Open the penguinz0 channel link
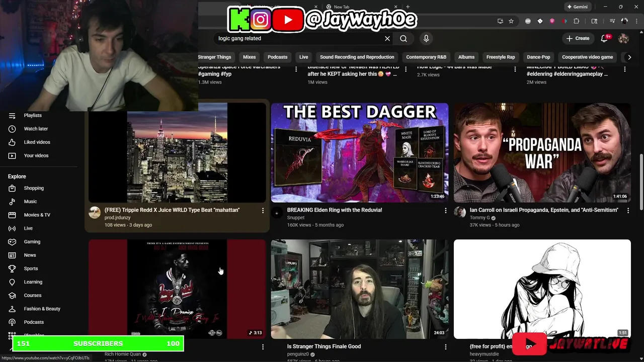The image size is (644, 362). click(x=298, y=354)
